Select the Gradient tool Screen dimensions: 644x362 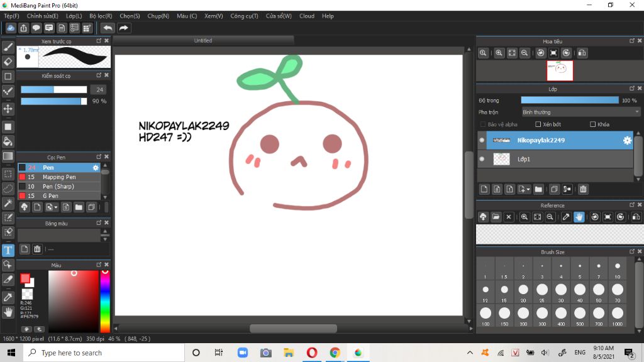coord(8,156)
